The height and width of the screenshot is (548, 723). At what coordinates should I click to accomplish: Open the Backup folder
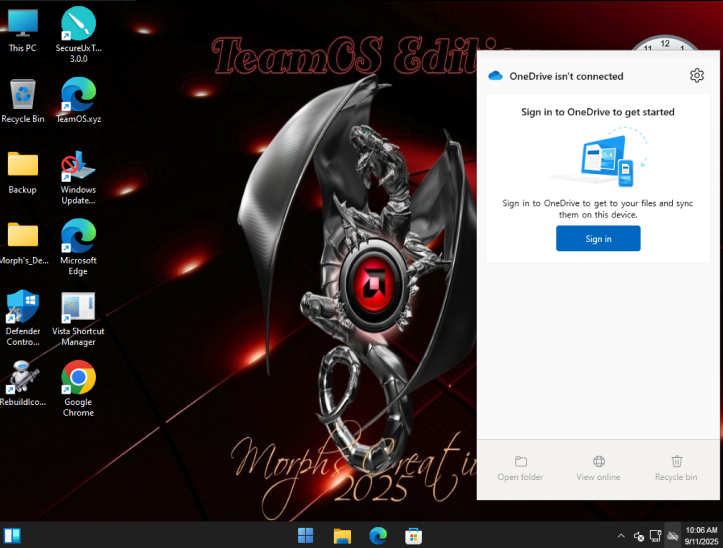coord(23,173)
